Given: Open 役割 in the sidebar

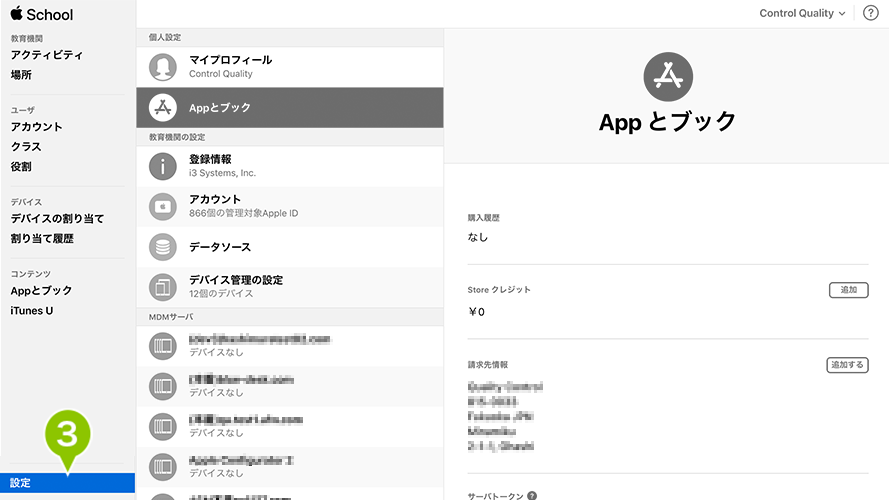Looking at the screenshot, I should (21, 167).
